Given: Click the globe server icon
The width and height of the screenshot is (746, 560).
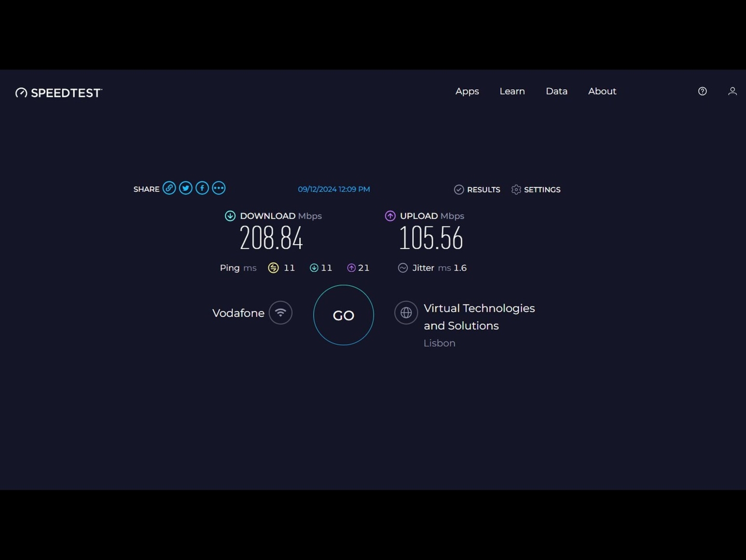Looking at the screenshot, I should pos(406,313).
